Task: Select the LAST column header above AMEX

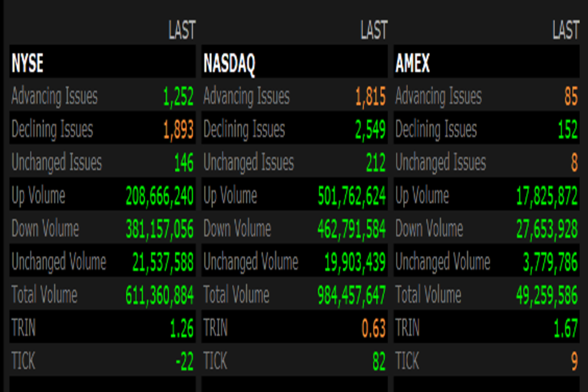Action: 565,30
